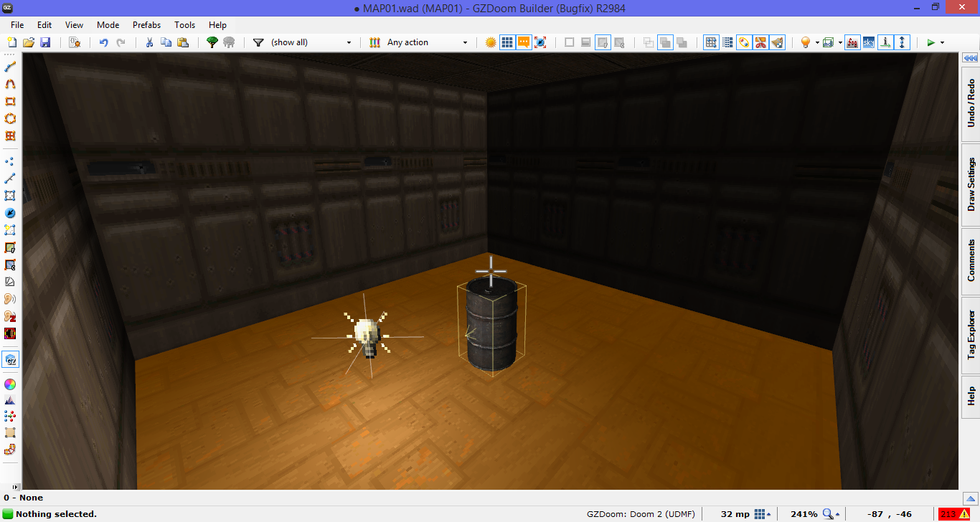The width and height of the screenshot is (980, 522).
Task: Toggle the vertical double-arrow button
Action: tap(903, 42)
